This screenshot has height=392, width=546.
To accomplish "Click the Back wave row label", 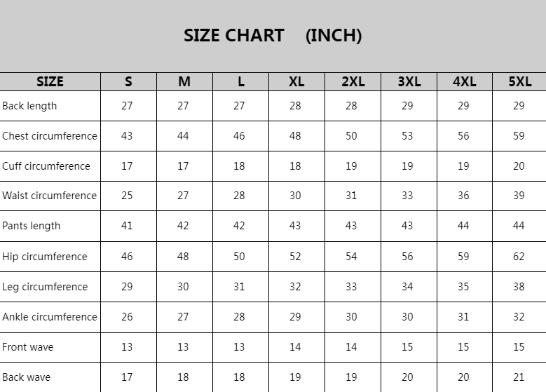I will point(27,377).
